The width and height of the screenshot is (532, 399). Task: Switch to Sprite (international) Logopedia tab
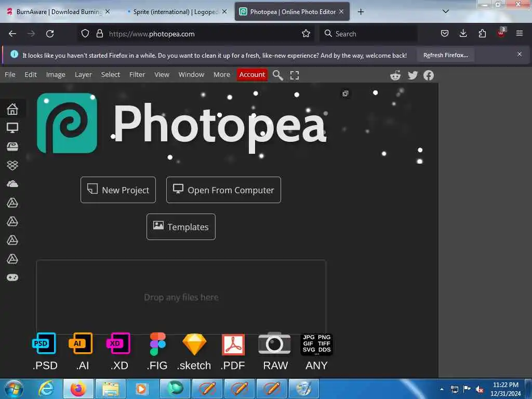click(176, 12)
